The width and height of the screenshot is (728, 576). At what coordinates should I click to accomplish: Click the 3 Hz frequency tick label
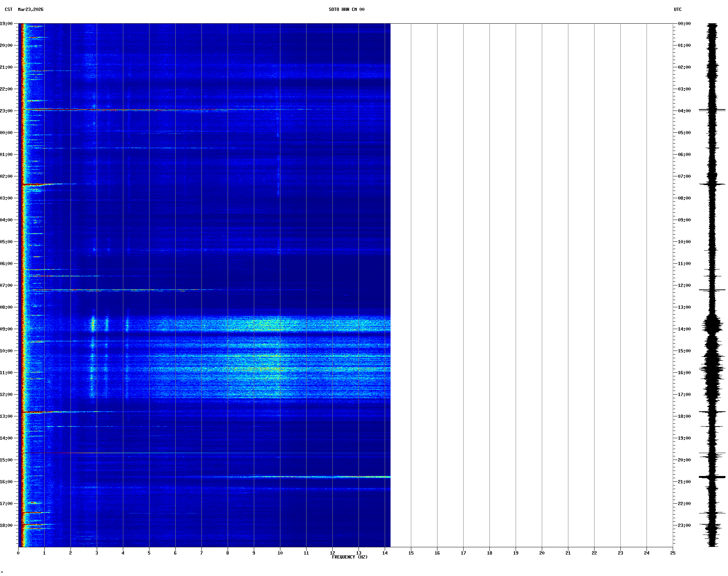[97, 553]
